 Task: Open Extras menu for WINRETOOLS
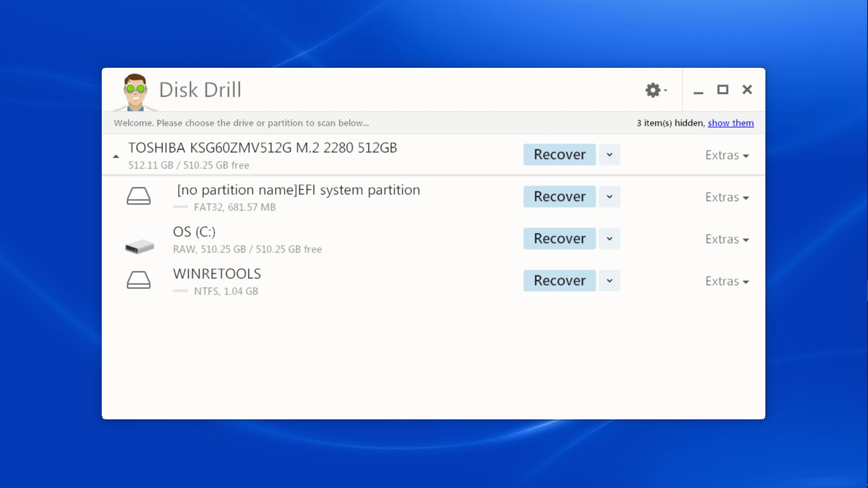click(727, 281)
